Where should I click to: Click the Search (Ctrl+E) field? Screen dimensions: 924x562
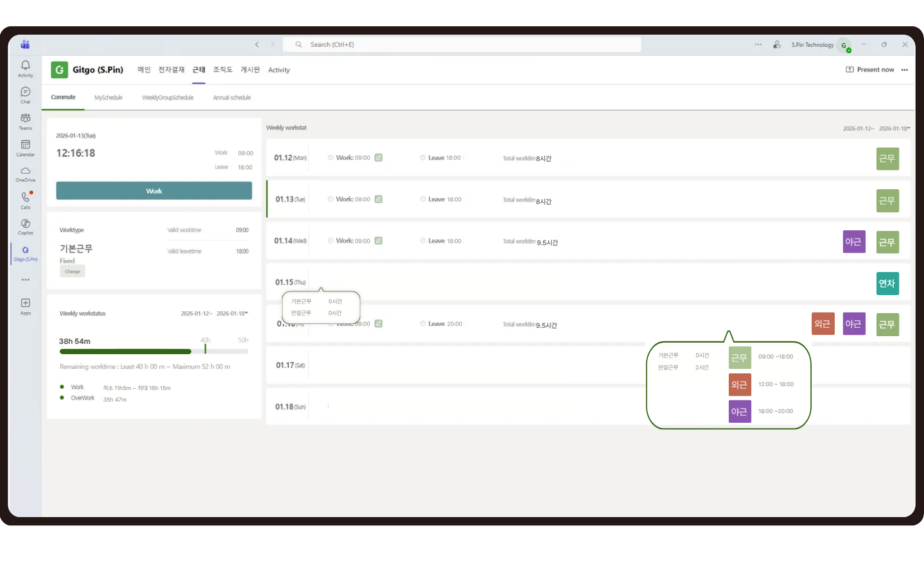click(462, 44)
